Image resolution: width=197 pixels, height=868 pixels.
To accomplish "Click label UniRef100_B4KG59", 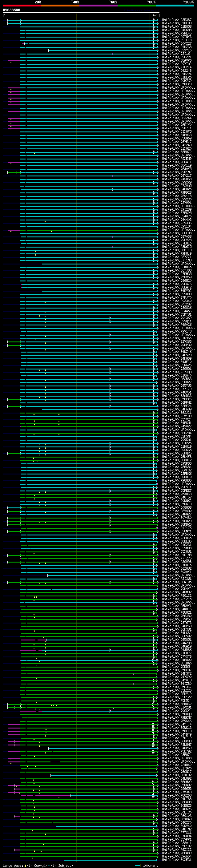I will coord(176,358).
